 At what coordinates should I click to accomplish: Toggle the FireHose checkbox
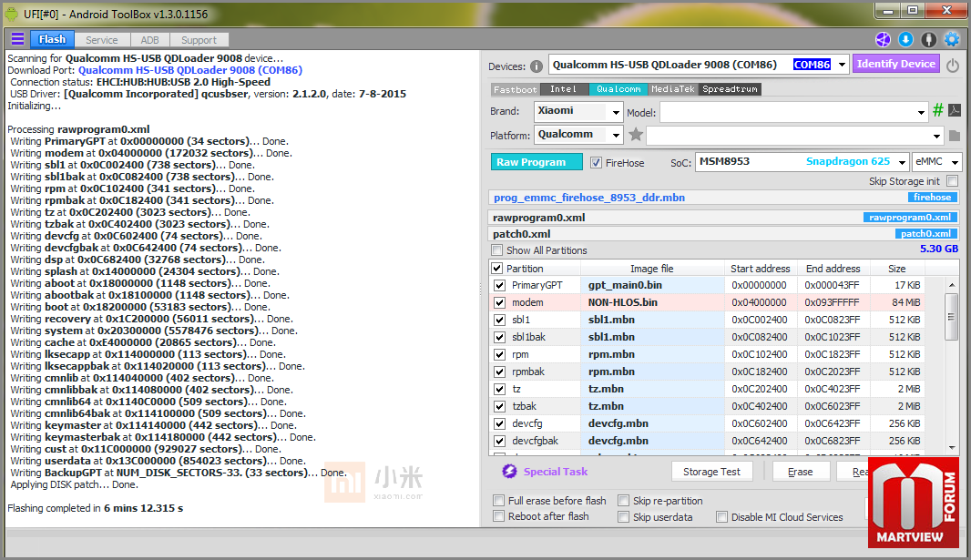tap(596, 163)
